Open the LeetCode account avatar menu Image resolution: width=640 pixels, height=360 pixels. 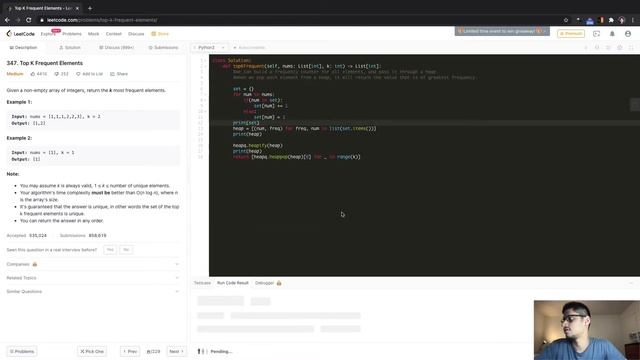point(628,34)
